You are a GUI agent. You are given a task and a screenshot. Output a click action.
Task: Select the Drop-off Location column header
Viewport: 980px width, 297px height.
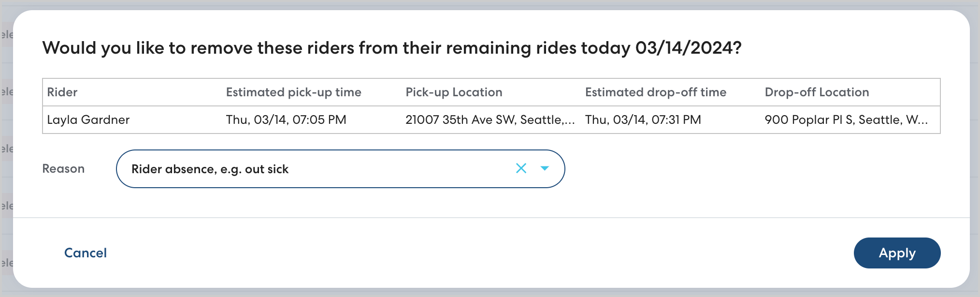(817, 92)
